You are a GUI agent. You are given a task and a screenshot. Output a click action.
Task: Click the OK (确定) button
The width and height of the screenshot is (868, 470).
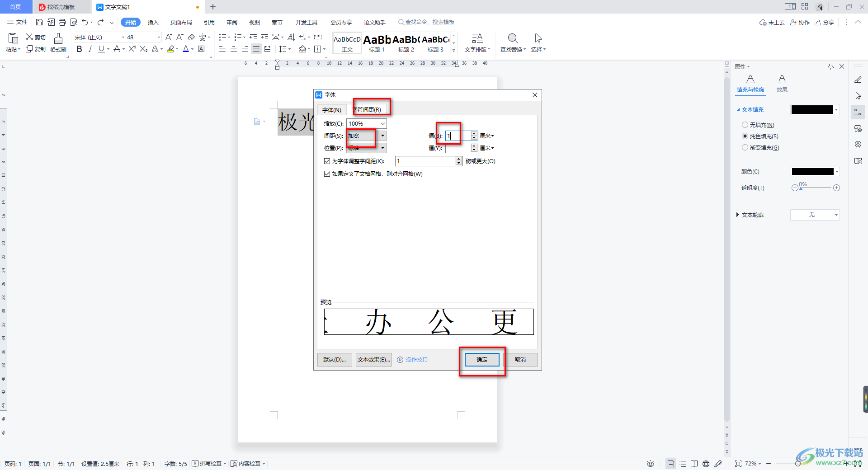(482, 360)
